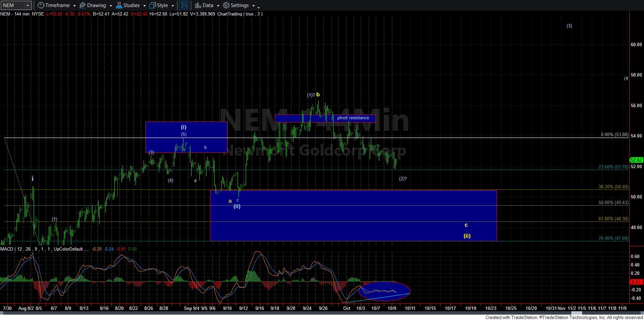Viewport: 644px width, 320px height.
Task: Click the 60.00 price axis label
Action: [636, 44]
